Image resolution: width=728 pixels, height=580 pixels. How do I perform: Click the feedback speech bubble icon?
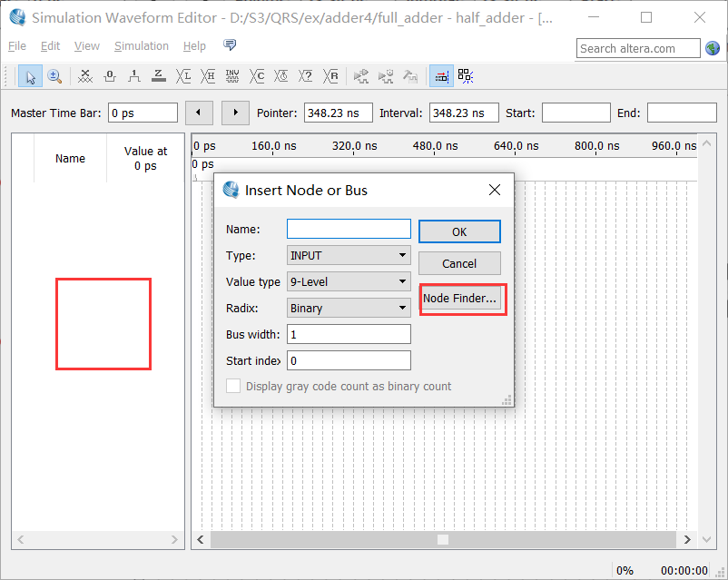pos(230,45)
